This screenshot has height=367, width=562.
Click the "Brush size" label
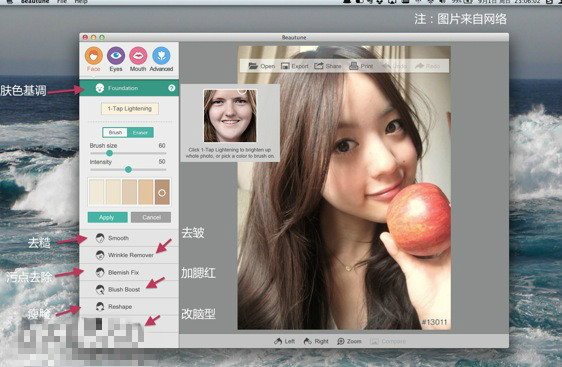click(x=103, y=146)
